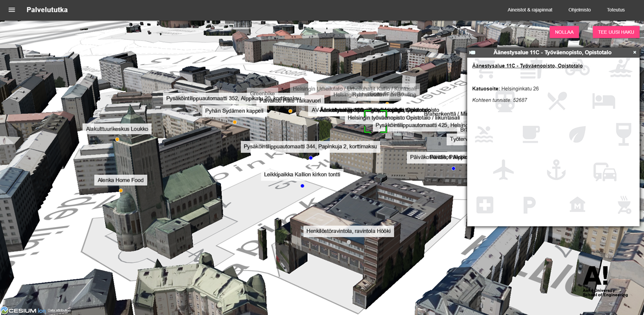The height and width of the screenshot is (315, 644).
Task: Open Aineistot & rajapinnat in top bar
Action: click(529, 10)
